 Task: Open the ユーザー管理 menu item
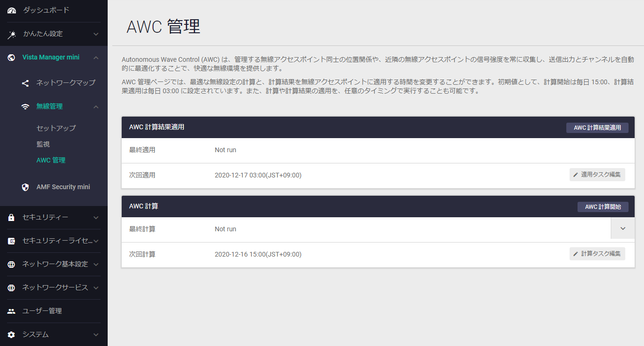42,311
